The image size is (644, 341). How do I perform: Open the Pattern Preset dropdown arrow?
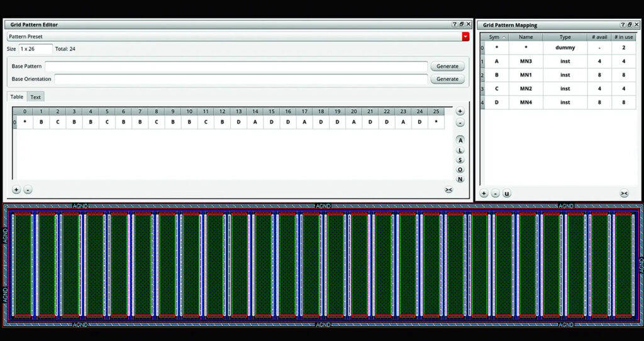(465, 37)
